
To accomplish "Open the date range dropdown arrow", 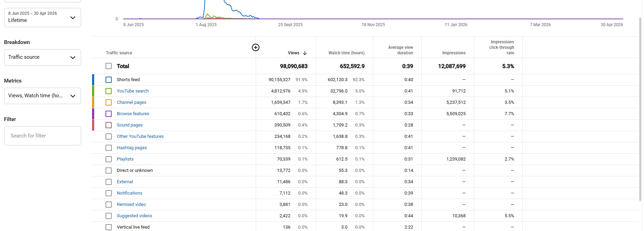I will (73, 18).
